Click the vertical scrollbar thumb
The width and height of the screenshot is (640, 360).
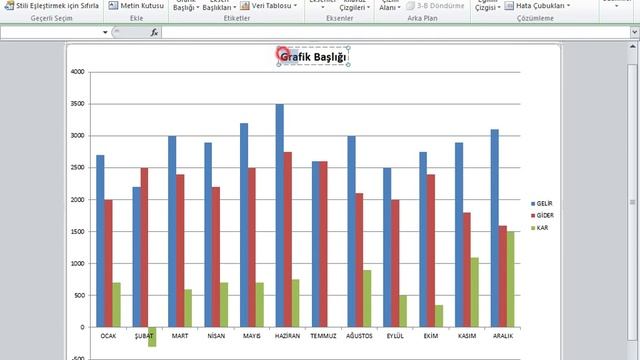pyautogui.click(x=632, y=202)
